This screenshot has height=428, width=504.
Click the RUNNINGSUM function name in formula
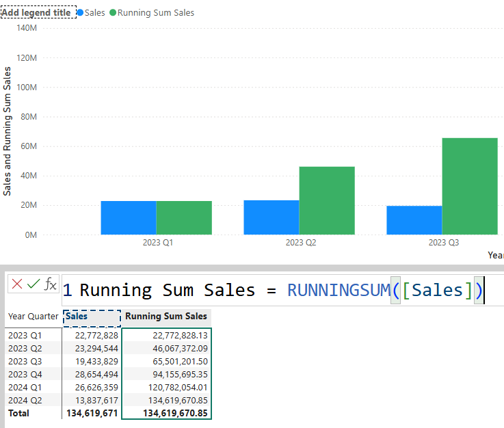[x=339, y=290]
